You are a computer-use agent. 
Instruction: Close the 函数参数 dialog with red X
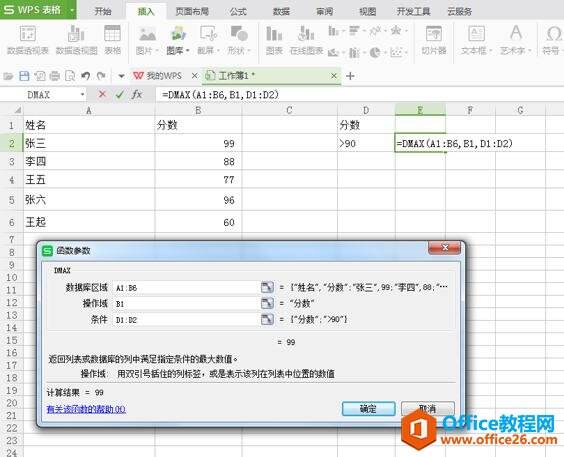pyautogui.click(x=445, y=247)
